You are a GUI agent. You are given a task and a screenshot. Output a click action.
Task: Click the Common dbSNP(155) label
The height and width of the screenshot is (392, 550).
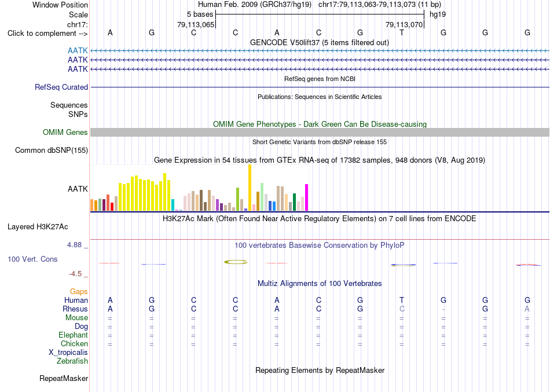(51, 150)
